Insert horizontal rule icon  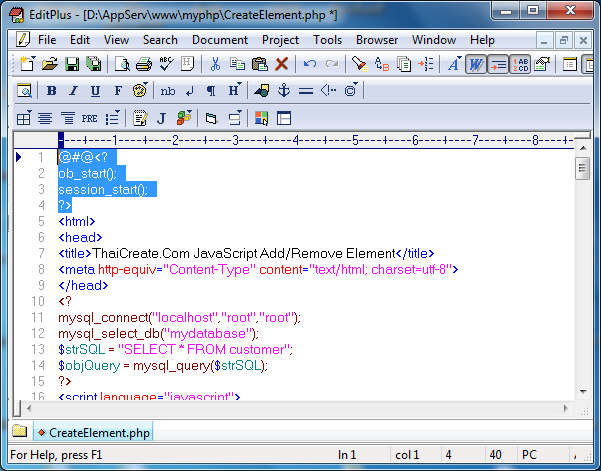pos(306,91)
